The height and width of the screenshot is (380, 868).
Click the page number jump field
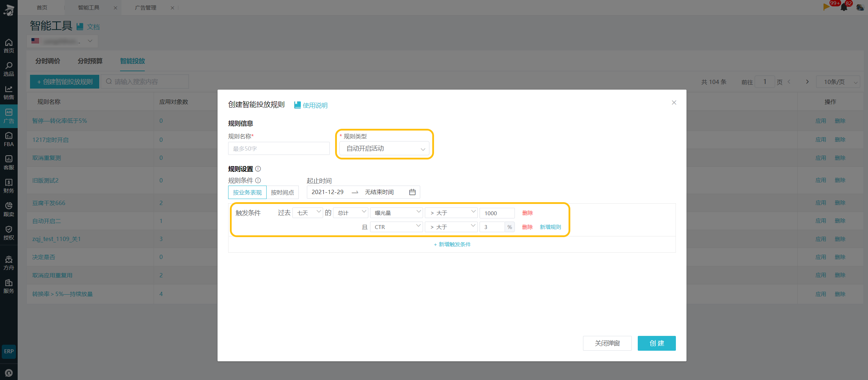[765, 82]
